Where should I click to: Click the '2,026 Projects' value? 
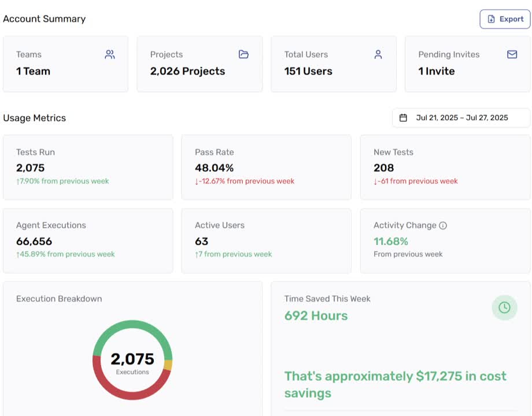coord(187,71)
